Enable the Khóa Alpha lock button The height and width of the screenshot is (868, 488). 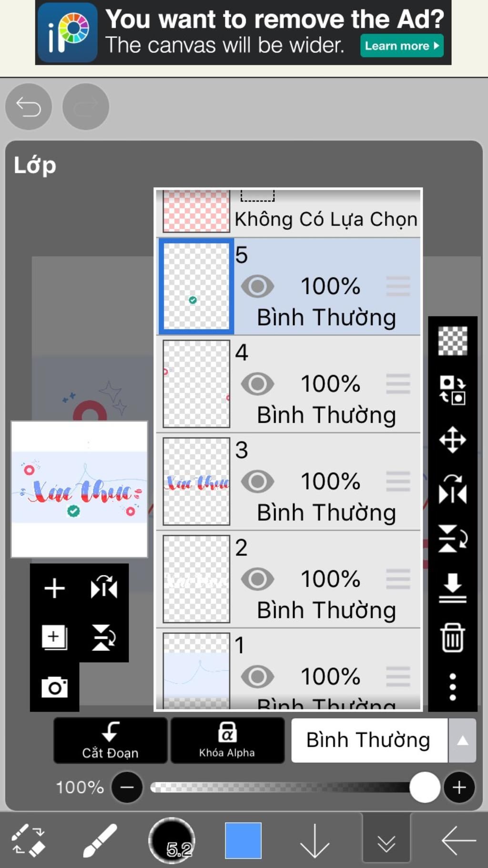[227, 740]
